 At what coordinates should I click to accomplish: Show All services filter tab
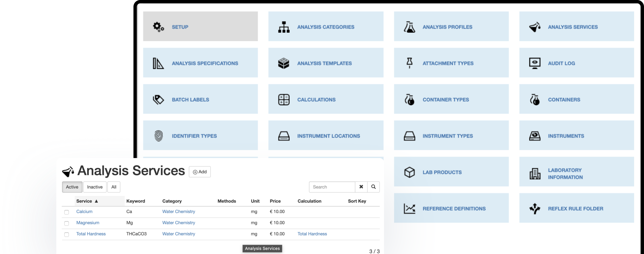click(x=114, y=187)
